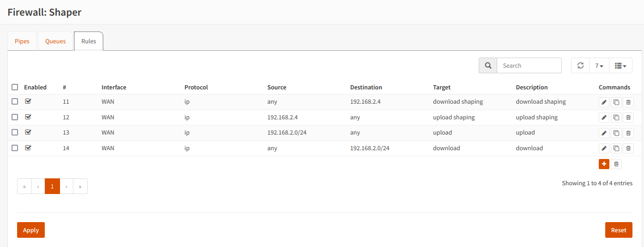Image resolution: width=644 pixels, height=247 pixels.
Task: Edit rule 11 with the pencil icon
Action: 604,102
